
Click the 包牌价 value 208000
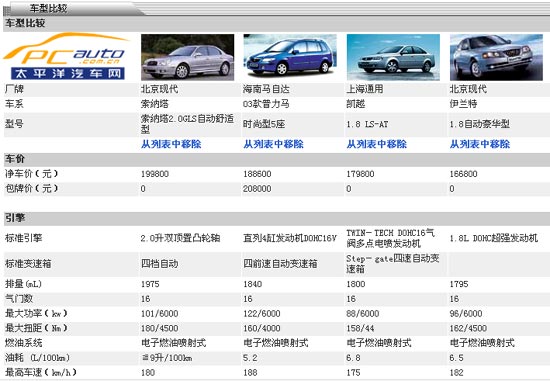tap(257, 189)
